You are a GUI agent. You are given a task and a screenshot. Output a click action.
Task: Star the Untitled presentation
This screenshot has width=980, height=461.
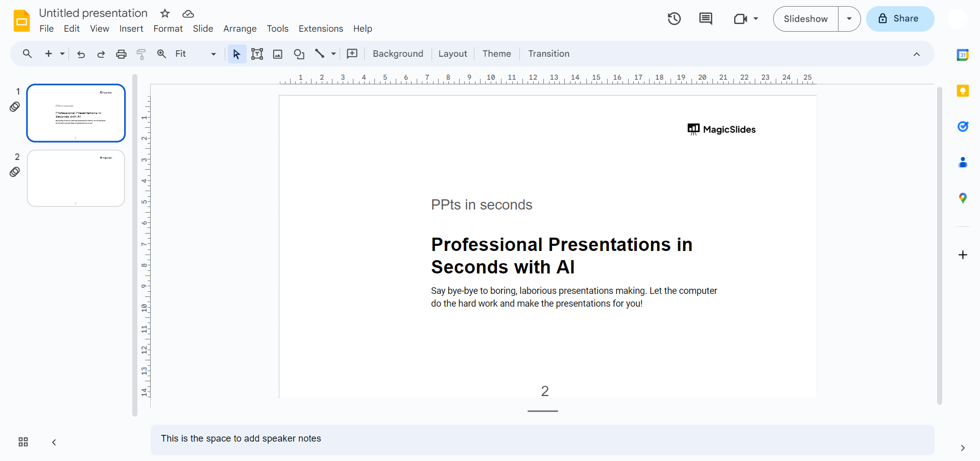click(165, 13)
